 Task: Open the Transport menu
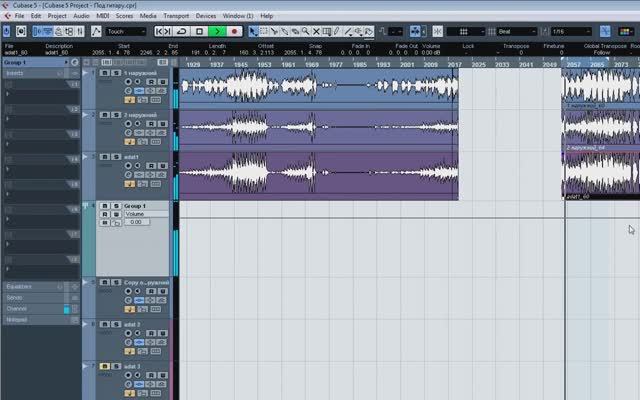point(176,16)
